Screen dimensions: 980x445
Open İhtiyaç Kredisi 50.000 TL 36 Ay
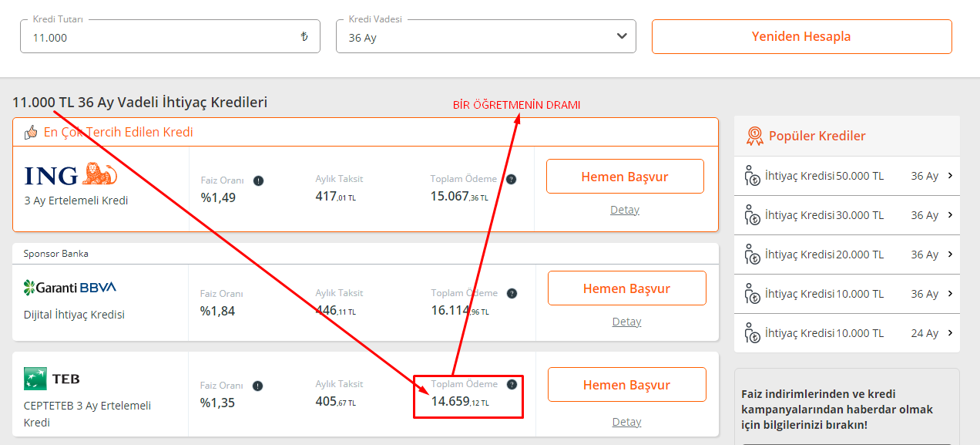(847, 176)
